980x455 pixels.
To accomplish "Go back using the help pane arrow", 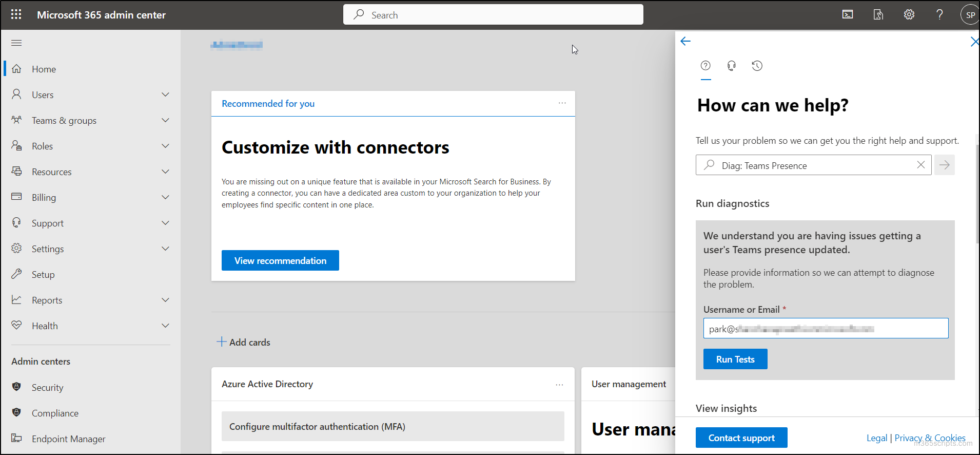I will coord(685,41).
